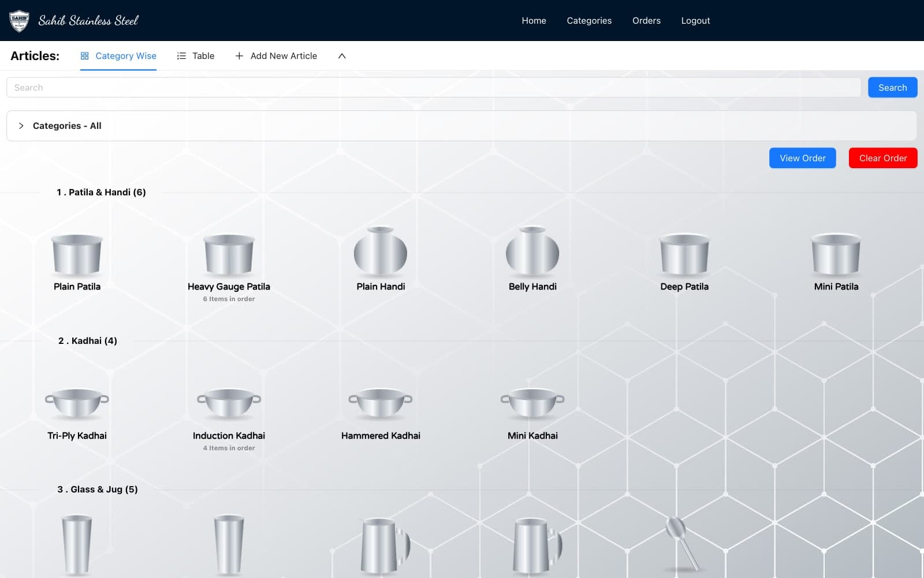Select the Belly Handi pot image
This screenshot has height=578, width=924.
point(532,251)
